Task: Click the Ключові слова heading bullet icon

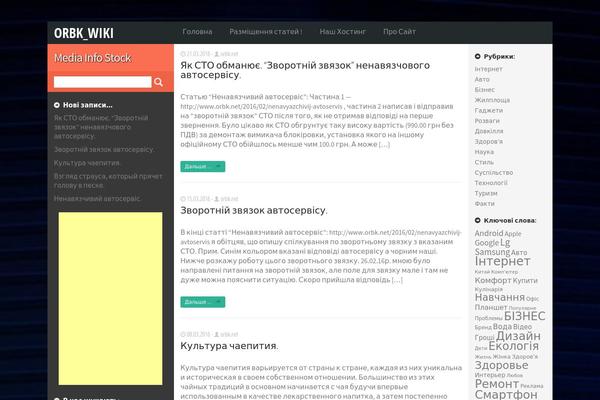Action: pos(478,220)
